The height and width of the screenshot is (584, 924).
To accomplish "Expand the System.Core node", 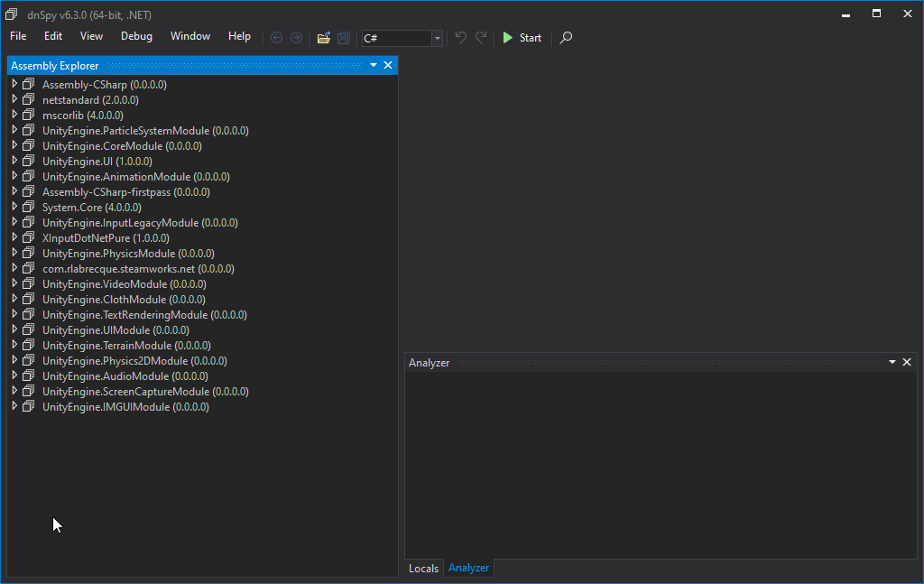I will (14, 207).
